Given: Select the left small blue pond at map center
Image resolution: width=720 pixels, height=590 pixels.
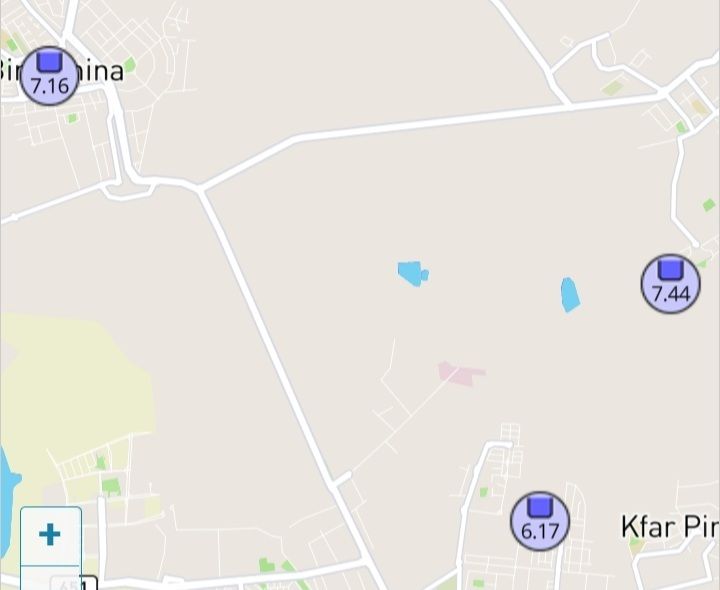Looking at the screenshot, I should [x=413, y=274].
